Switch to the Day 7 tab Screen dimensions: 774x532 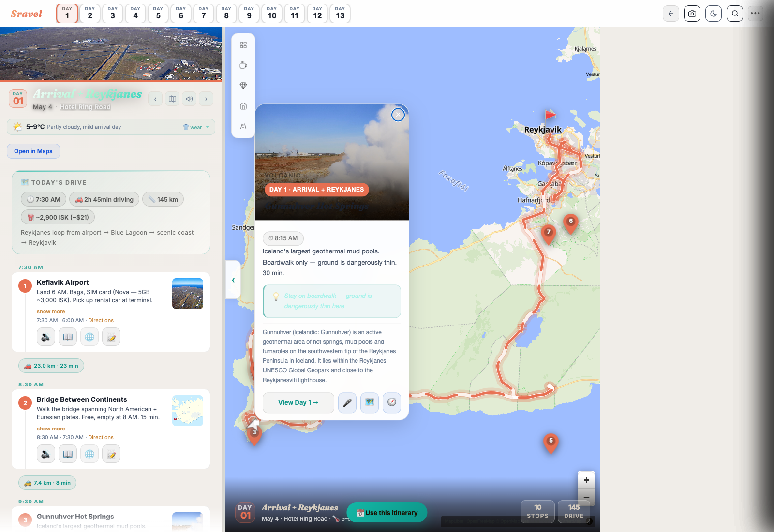tap(204, 14)
